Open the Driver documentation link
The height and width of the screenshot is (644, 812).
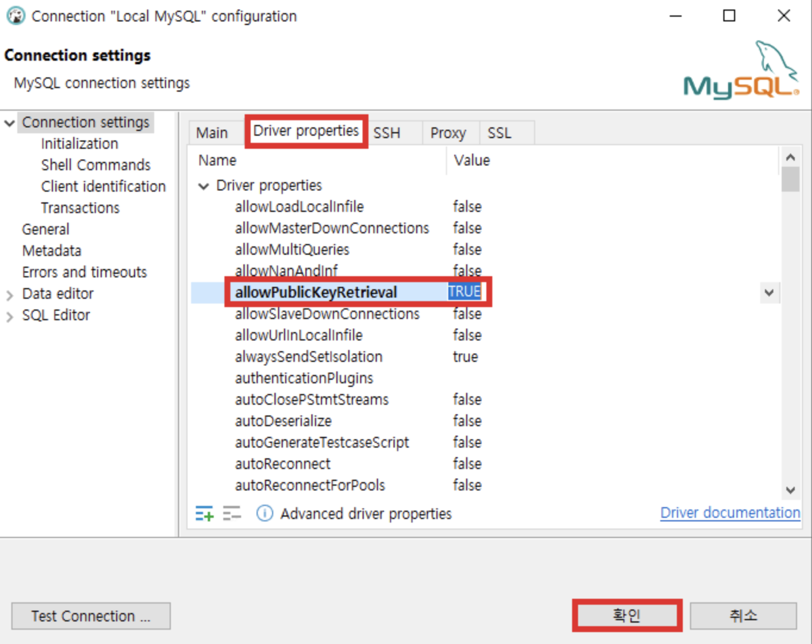point(730,513)
